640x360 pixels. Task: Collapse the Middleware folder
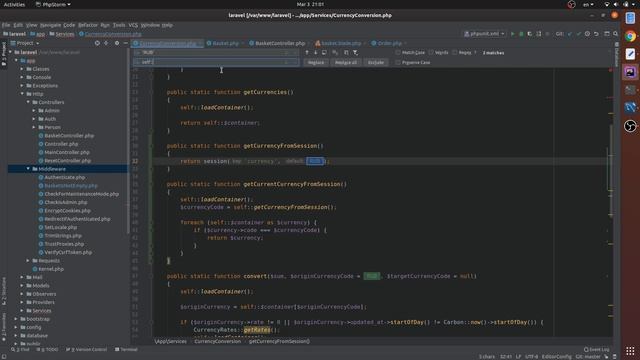(28, 169)
